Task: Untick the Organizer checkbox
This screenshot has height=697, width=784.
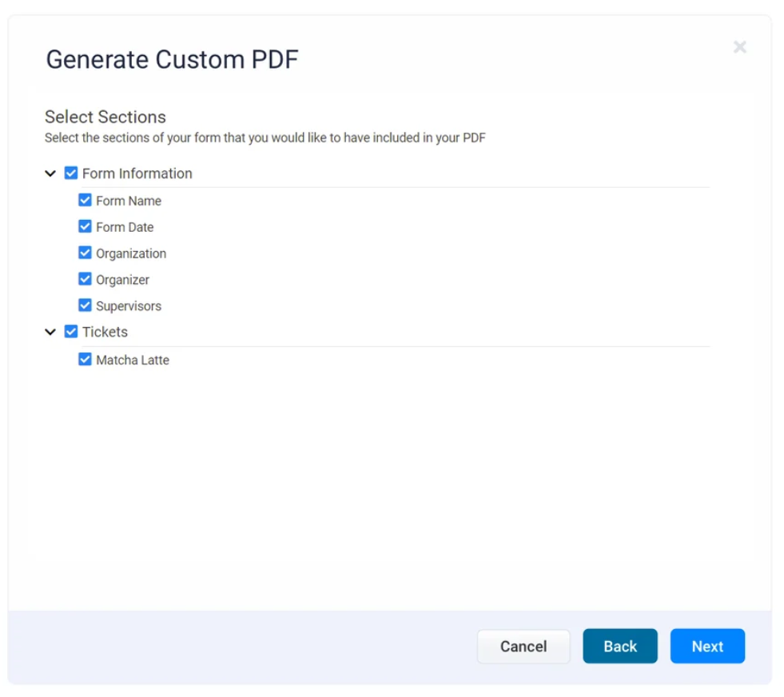Action: point(85,280)
